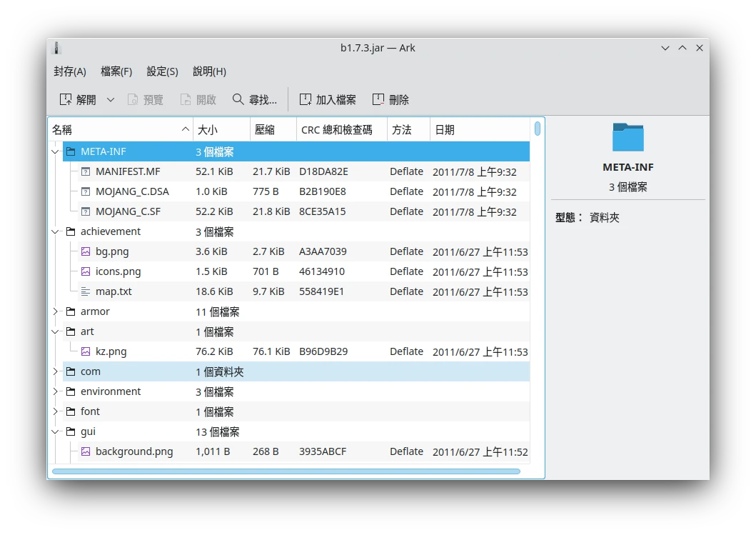The height and width of the screenshot is (535, 756).
Task: Open the Archive (封存) menu
Action: pyautogui.click(x=69, y=71)
